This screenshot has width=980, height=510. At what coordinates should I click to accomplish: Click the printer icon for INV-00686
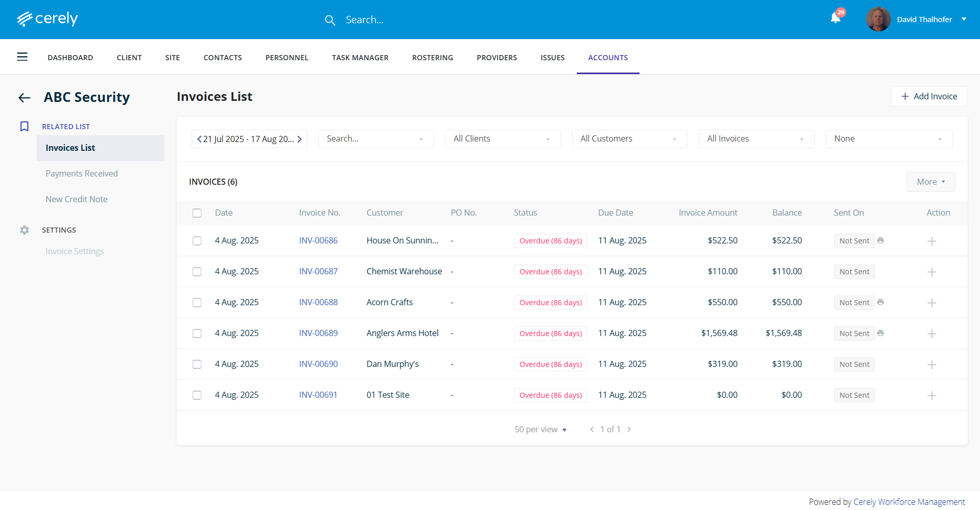[881, 240]
